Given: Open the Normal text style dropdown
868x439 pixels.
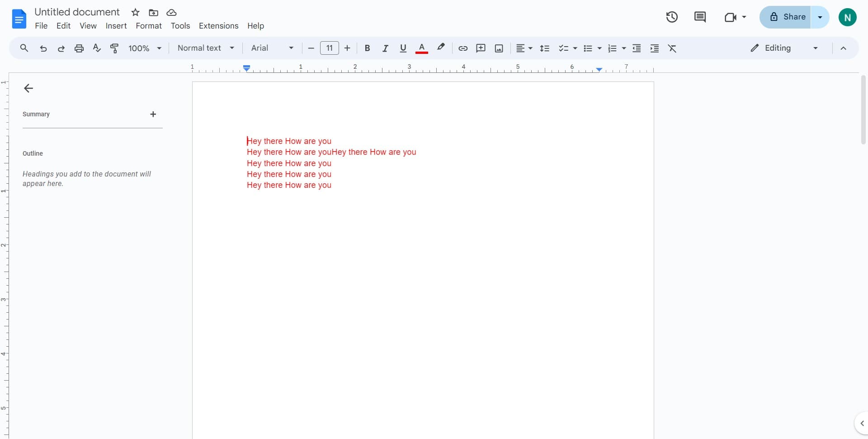Looking at the screenshot, I should click(206, 48).
